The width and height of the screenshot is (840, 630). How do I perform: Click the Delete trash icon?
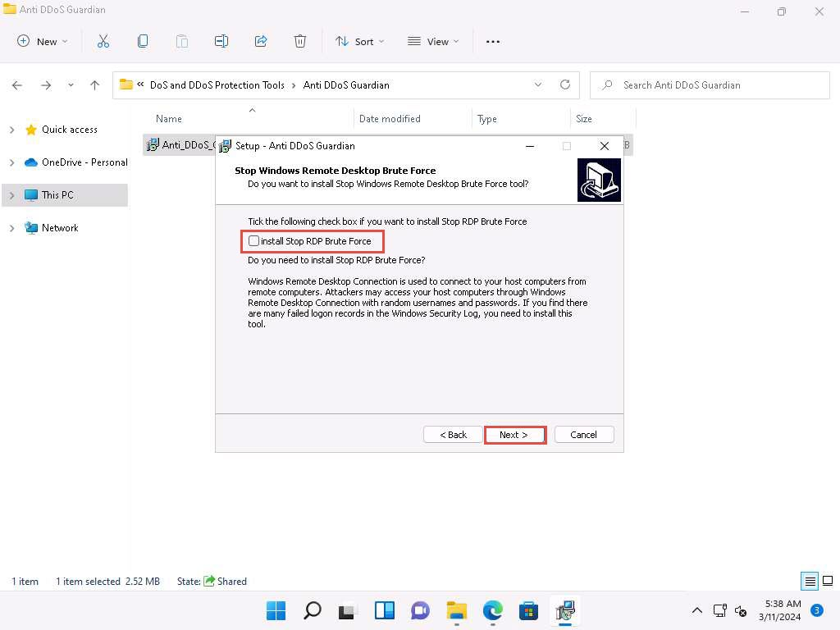pos(300,41)
